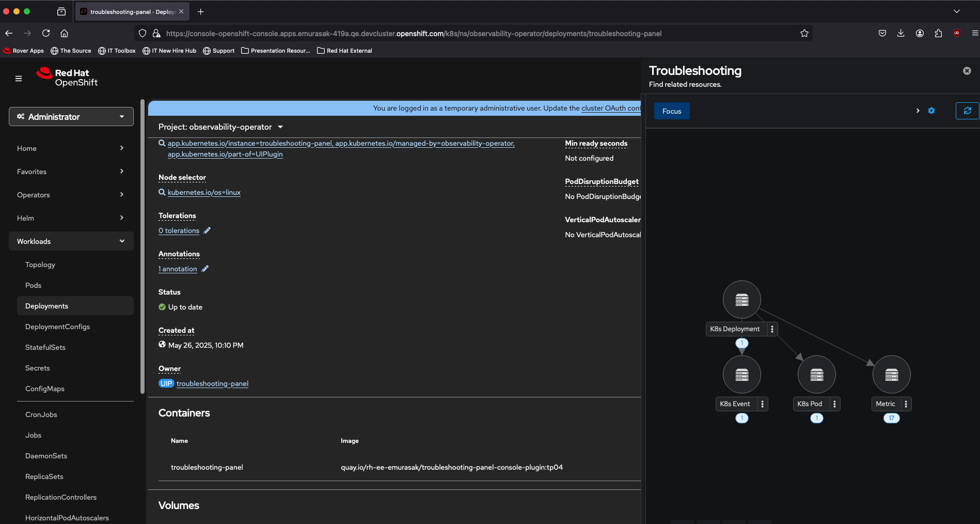
Task: Open ReplicaSets in the sidebar
Action: click(44, 476)
